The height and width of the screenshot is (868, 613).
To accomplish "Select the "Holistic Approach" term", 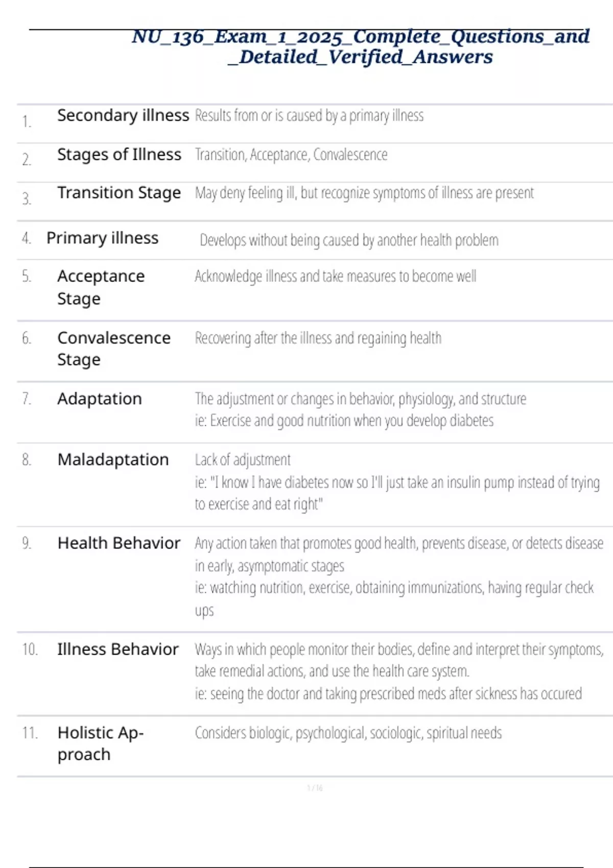I will (101, 743).
